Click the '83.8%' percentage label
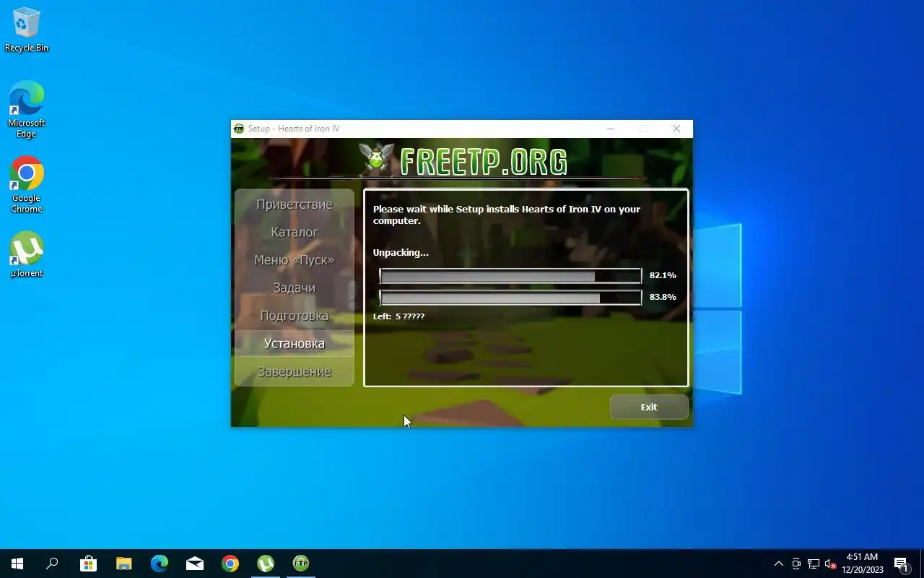The height and width of the screenshot is (578, 924). click(663, 297)
